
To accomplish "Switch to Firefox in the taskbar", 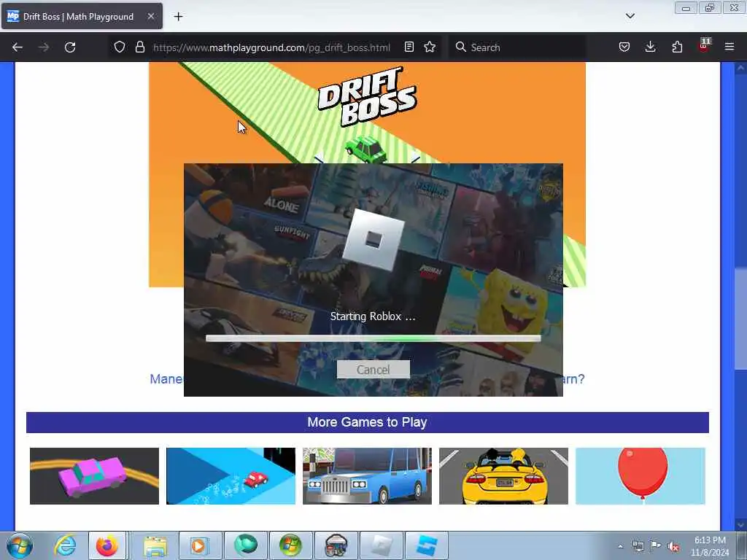I will (x=107, y=545).
